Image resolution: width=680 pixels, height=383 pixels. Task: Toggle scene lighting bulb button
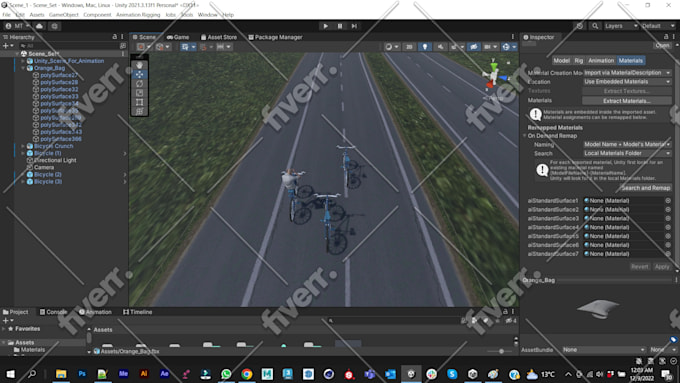coord(425,47)
